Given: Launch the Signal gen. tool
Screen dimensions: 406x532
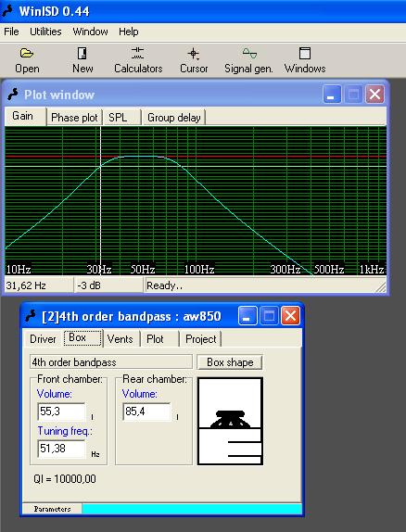Looking at the screenshot, I should point(249,53).
